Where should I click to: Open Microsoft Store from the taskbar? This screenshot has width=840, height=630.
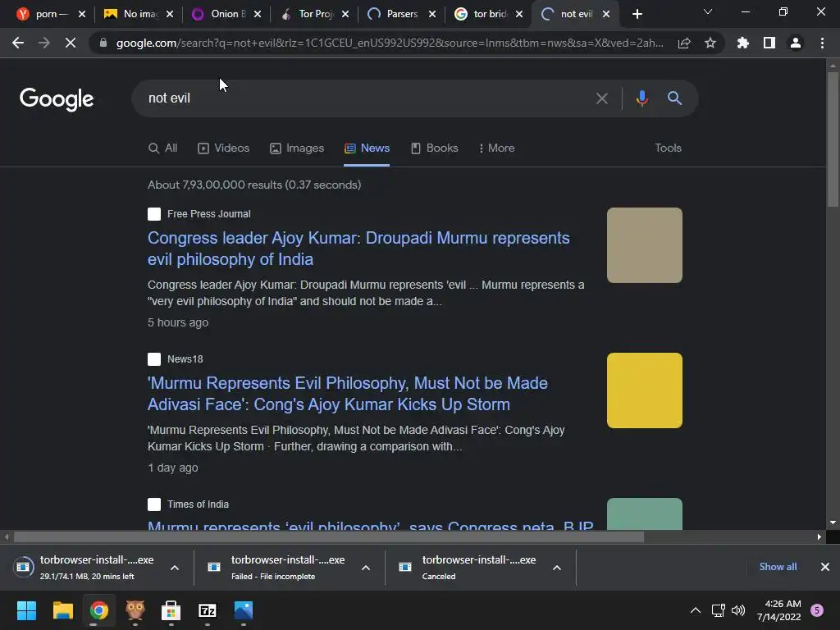[x=171, y=610]
